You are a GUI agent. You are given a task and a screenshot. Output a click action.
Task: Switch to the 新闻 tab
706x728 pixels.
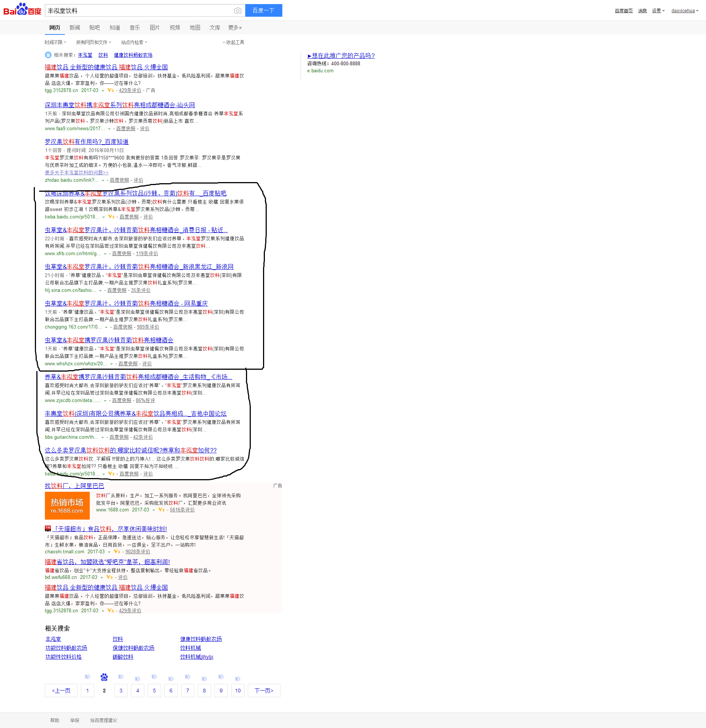click(75, 27)
